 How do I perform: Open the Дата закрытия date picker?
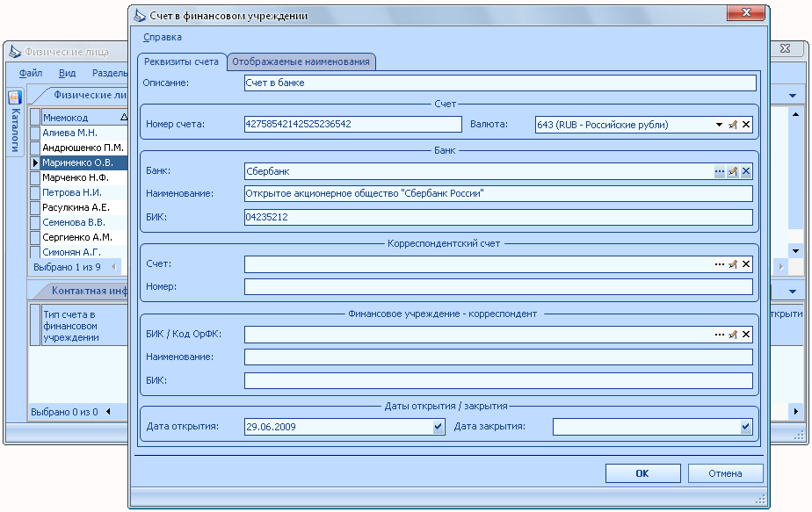click(x=745, y=427)
